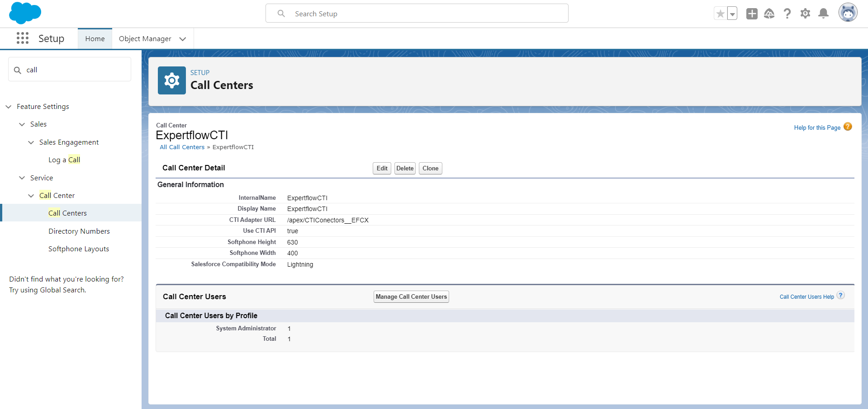
Task: Collapse the Sales Engagement tree node
Action: pyautogui.click(x=31, y=142)
